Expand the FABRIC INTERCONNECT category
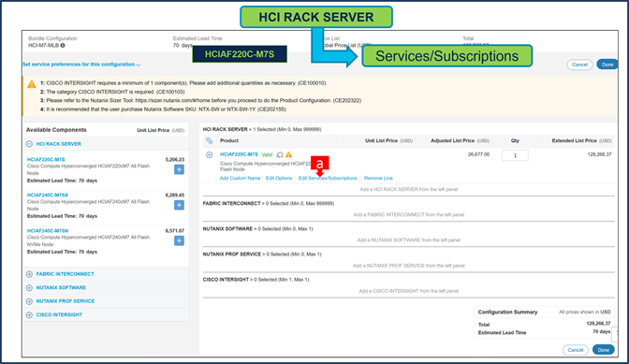The image size is (629, 364). pyautogui.click(x=29, y=274)
